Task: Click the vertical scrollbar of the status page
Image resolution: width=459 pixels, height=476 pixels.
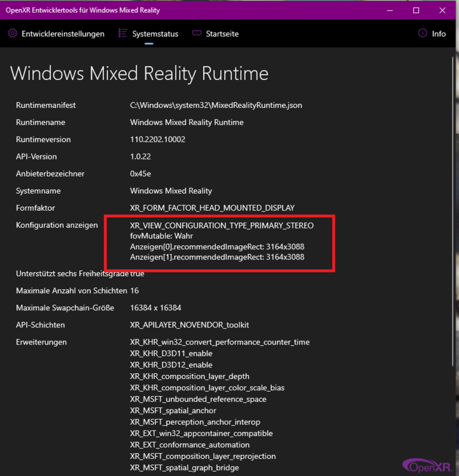Action: 453,213
